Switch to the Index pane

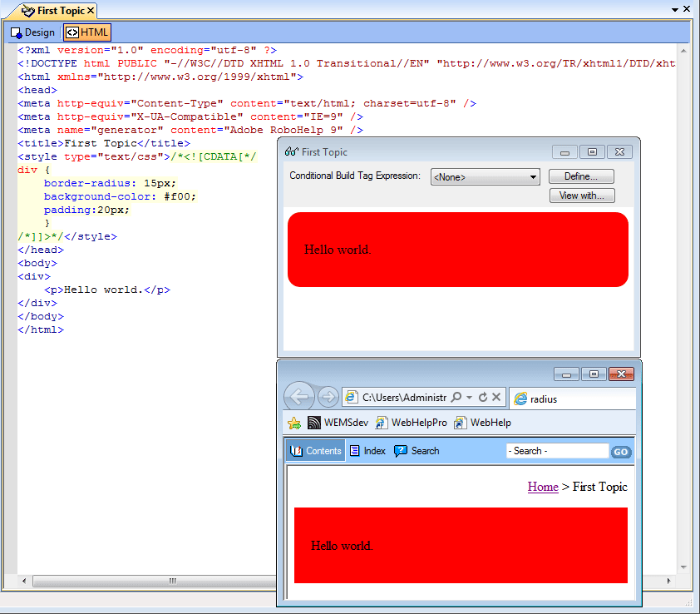click(367, 450)
